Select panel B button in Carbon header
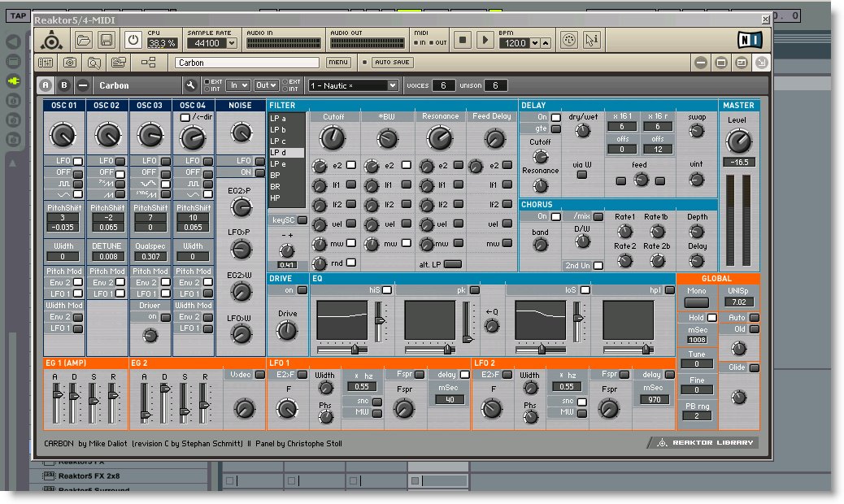This screenshot has height=504, width=844. point(64,85)
